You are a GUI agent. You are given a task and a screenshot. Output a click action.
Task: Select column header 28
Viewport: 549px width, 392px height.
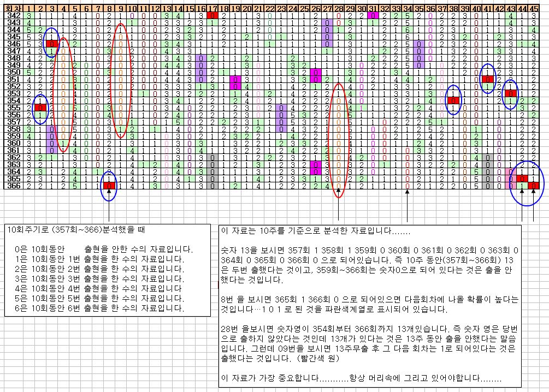pos(339,8)
